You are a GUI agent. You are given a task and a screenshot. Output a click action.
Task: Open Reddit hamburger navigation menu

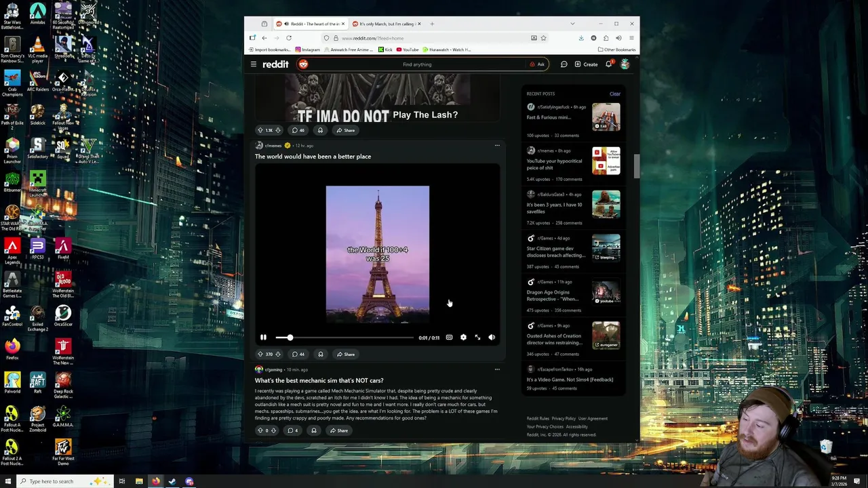click(254, 64)
